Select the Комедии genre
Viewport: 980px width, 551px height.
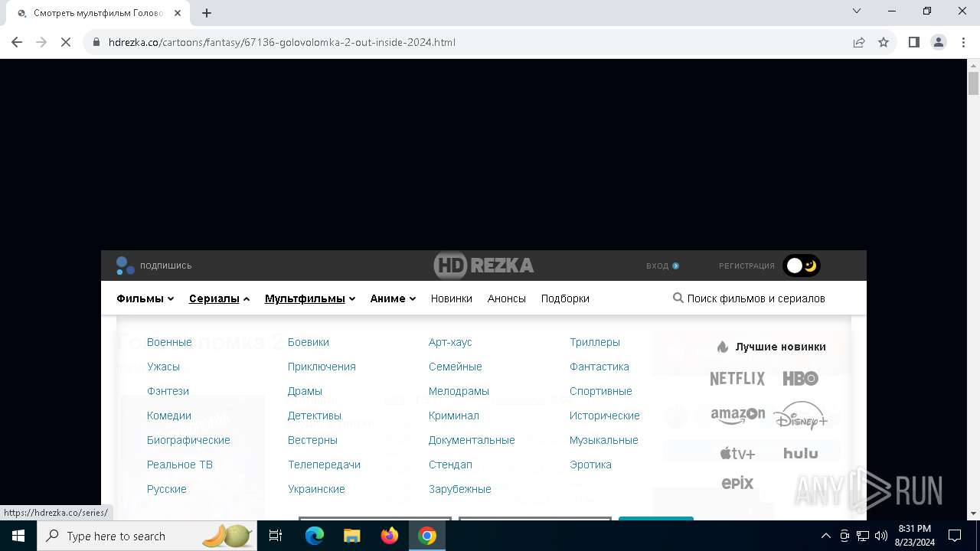[169, 416]
